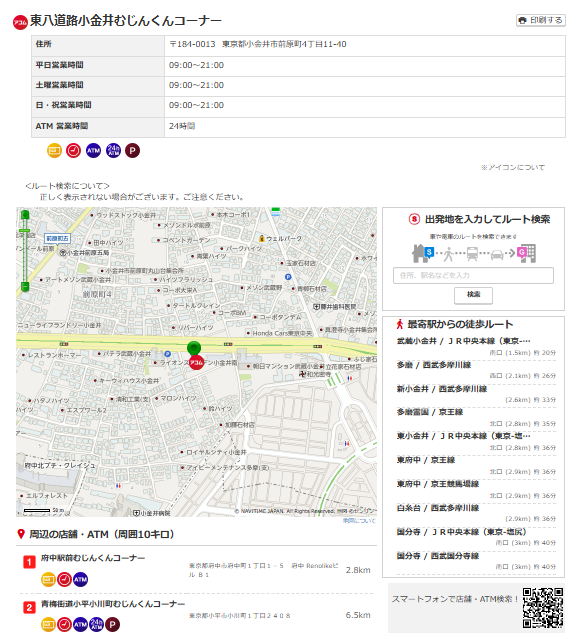This screenshot has height=633, width=570.
Task: Click the map terms link below map
Action: [x=359, y=521]
